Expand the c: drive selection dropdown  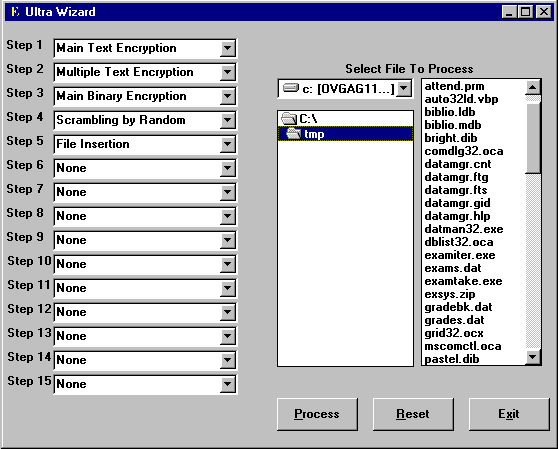(x=404, y=88)
